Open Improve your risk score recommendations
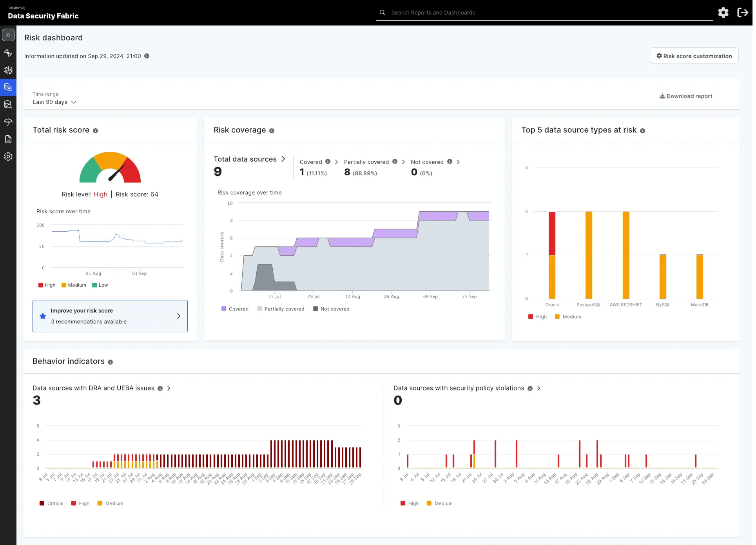 (x=110, y=316)
